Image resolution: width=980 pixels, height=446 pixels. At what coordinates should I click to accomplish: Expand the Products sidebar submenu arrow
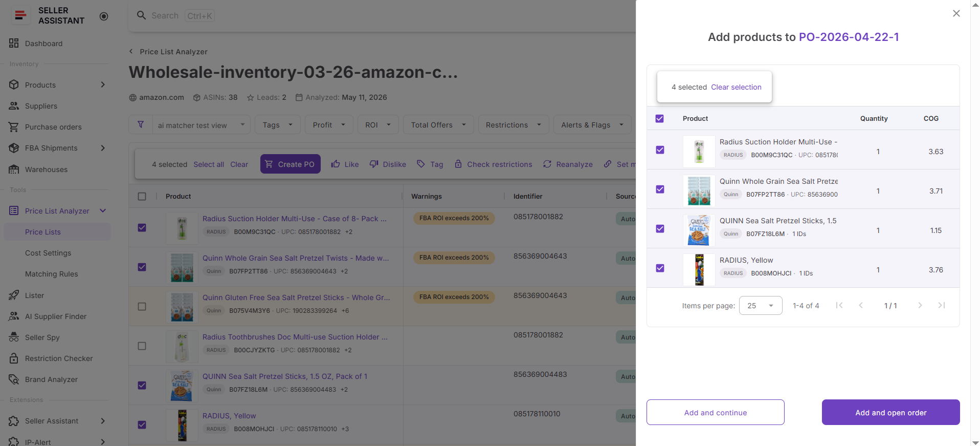pos(103,84)
